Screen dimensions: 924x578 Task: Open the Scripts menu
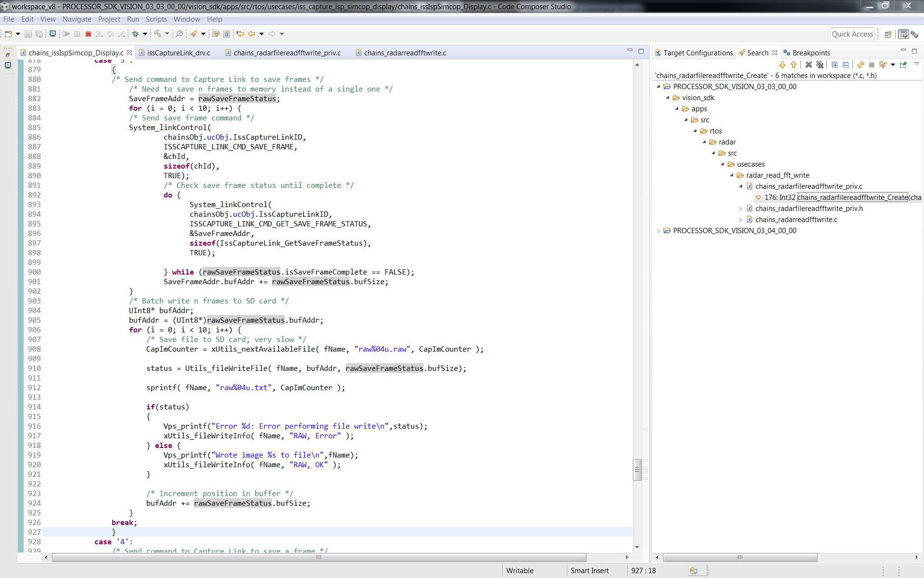[x=156, y=19]
